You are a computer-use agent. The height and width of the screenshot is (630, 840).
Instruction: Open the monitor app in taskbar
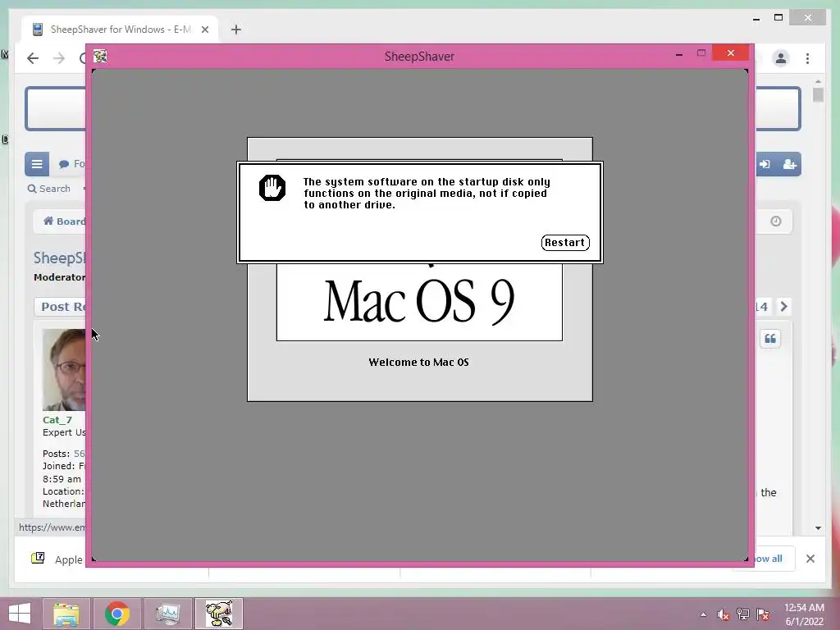[x=168, y=614]
